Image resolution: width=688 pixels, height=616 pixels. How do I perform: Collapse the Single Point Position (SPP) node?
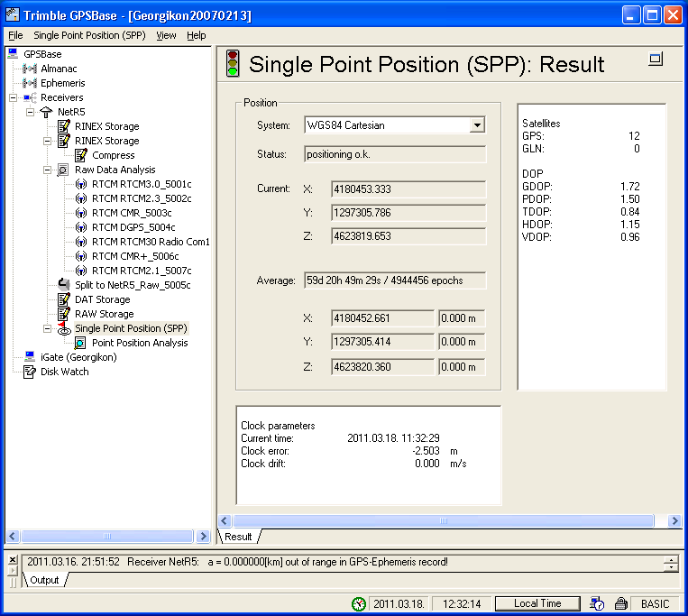(48, 328)
